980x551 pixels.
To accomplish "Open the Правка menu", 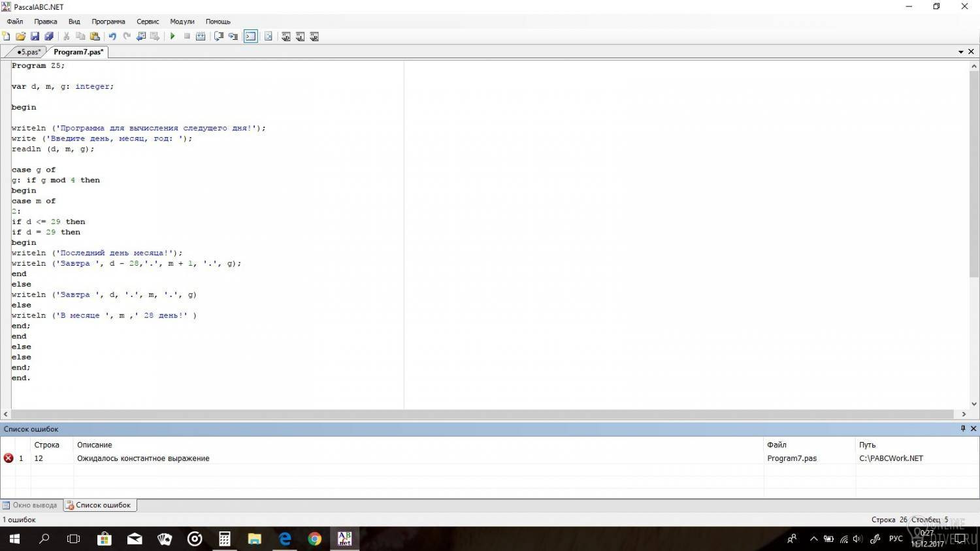I will pyautogui.click(x=46, y=22).
